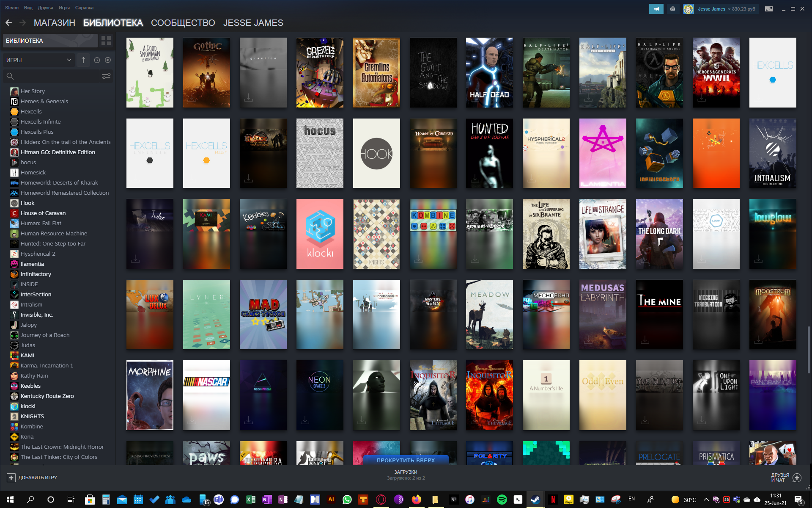Screen dimensions: 812x508
Task: Go to МАГАЗИН tab
Action: point(55,23)
